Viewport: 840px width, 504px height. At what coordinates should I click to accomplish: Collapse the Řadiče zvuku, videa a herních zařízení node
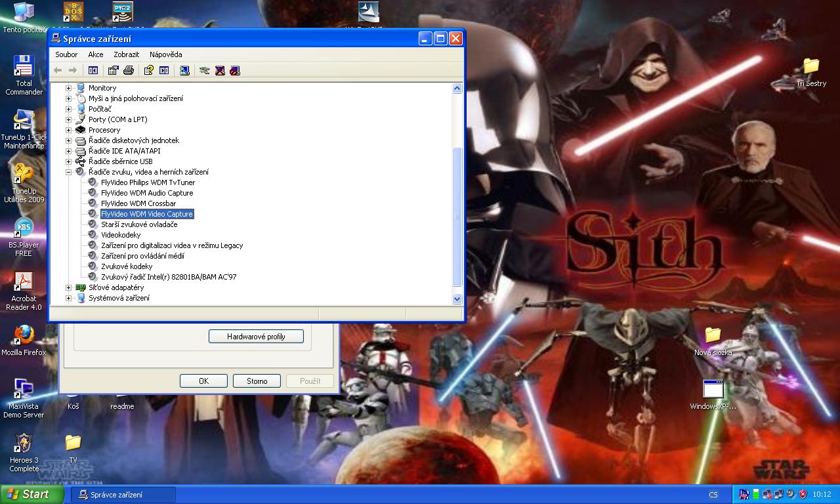point(68,172)
